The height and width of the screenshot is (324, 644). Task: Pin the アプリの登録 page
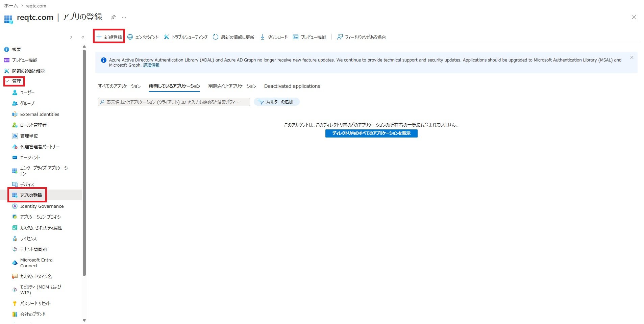pyautogui.click(x=113, y=17)
